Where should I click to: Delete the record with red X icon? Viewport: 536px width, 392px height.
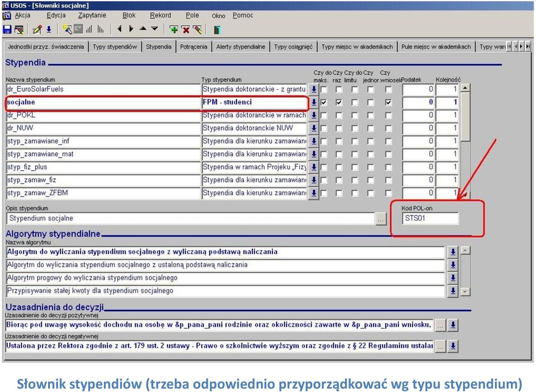point(185,30)
